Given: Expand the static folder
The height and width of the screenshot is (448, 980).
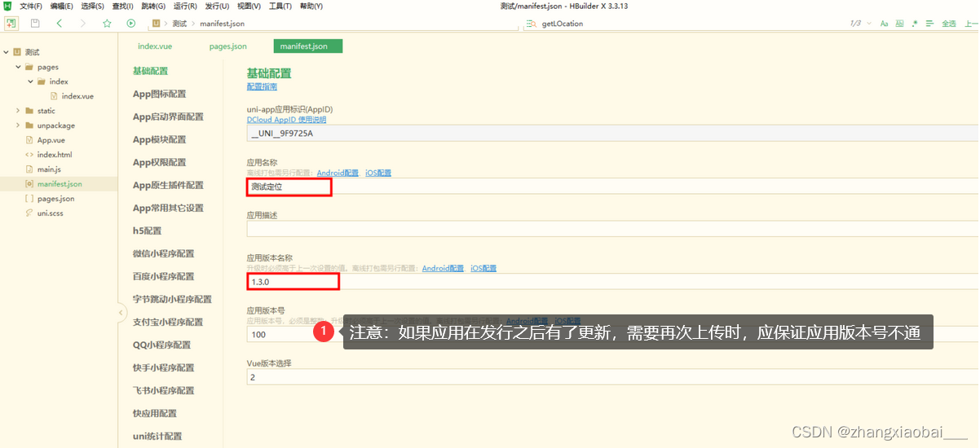Looking at the screenshot, I should coord(18,111).
